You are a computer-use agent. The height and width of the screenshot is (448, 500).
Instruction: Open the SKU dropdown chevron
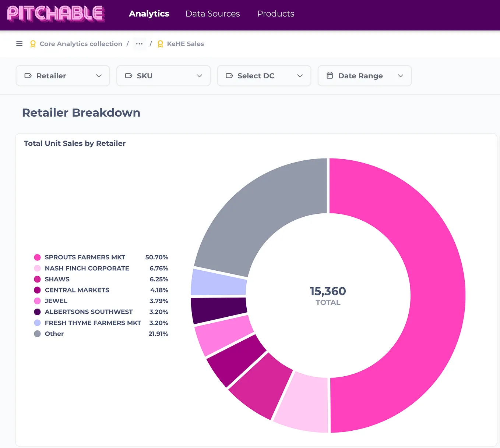coord(200,76)
